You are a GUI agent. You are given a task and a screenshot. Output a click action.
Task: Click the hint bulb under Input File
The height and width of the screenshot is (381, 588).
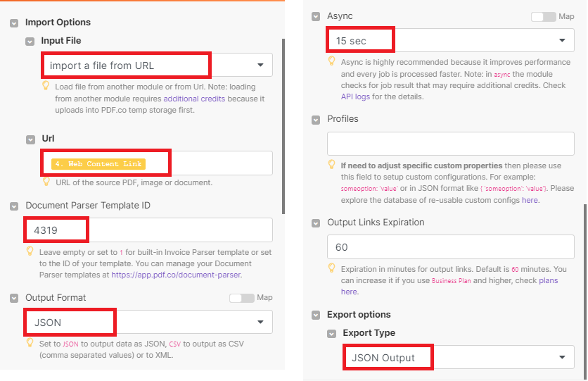pos(46,86)
